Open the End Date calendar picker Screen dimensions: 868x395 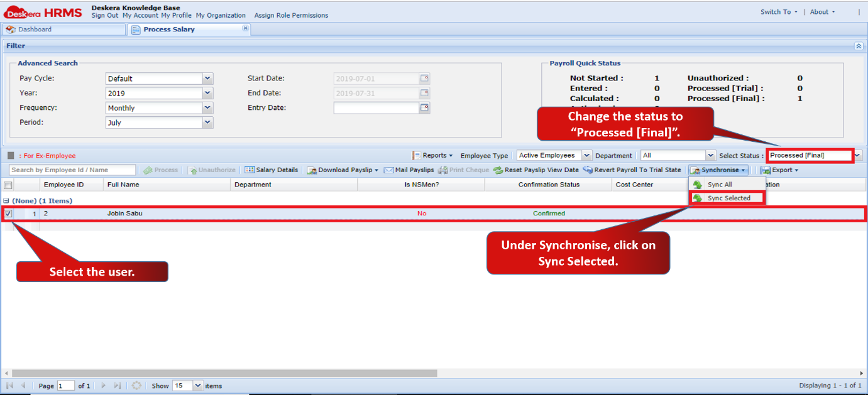424,93
